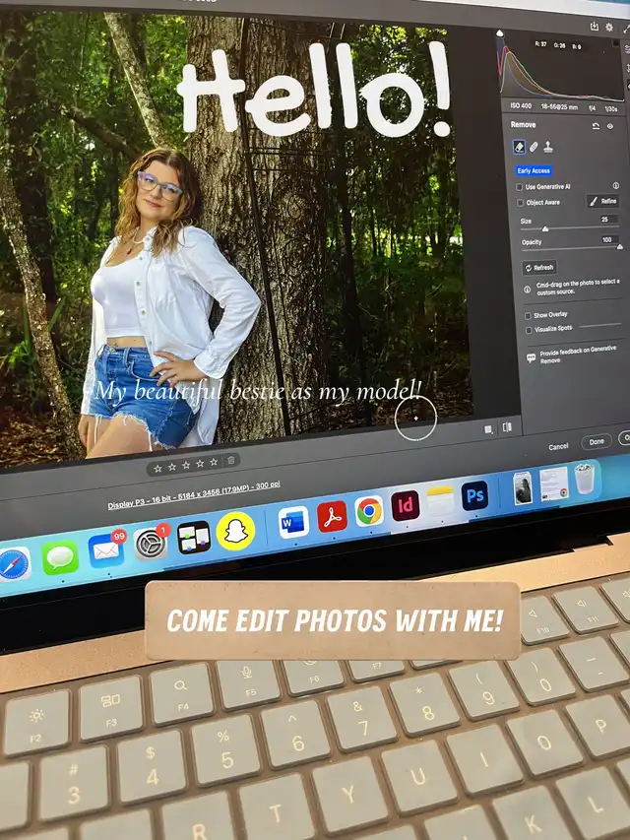Choose the Clone stamp tool

click(x=548, y=147)
